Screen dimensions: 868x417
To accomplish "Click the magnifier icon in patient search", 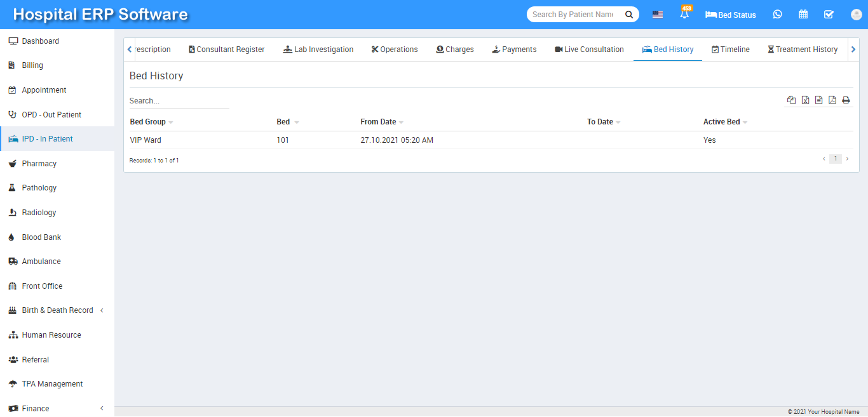I will (628, 15).
